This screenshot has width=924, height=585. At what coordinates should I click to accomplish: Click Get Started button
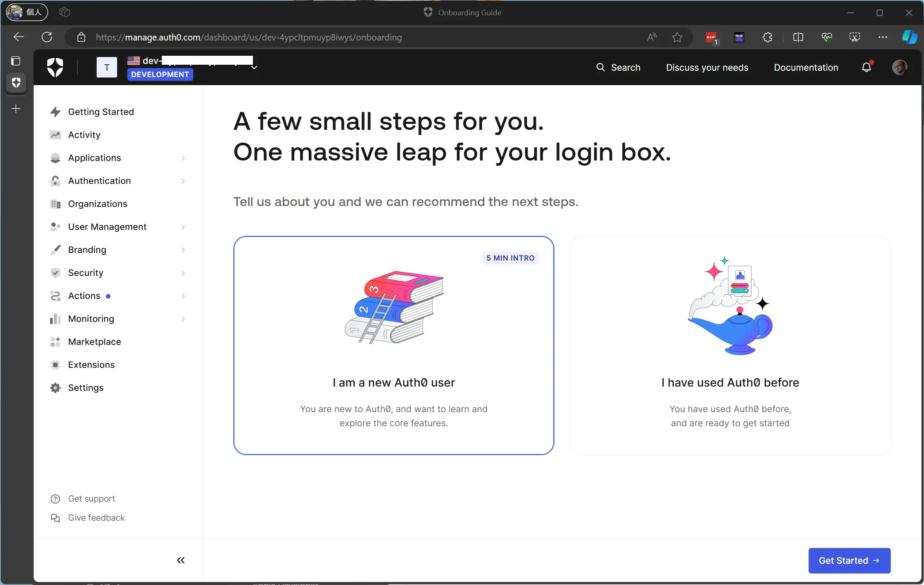(849, 560)
